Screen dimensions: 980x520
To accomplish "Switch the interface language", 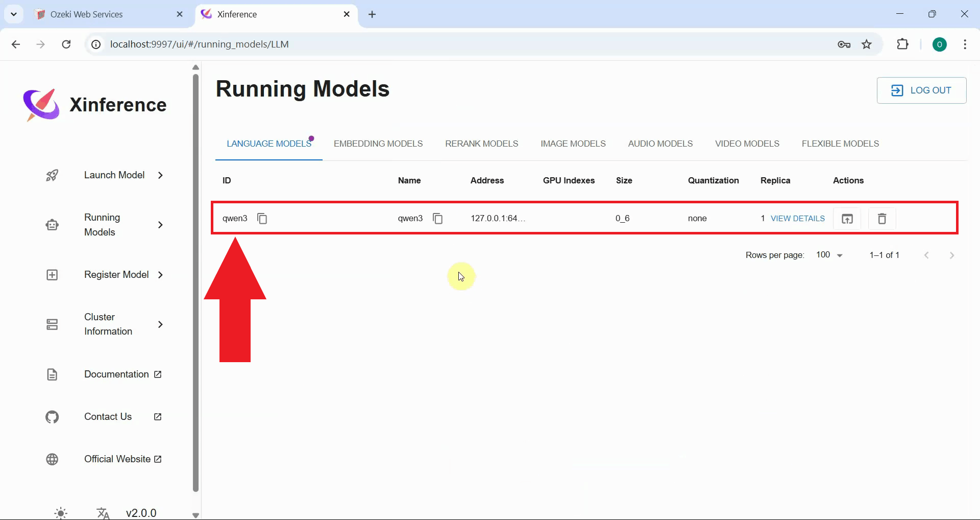I will point(102,512).
